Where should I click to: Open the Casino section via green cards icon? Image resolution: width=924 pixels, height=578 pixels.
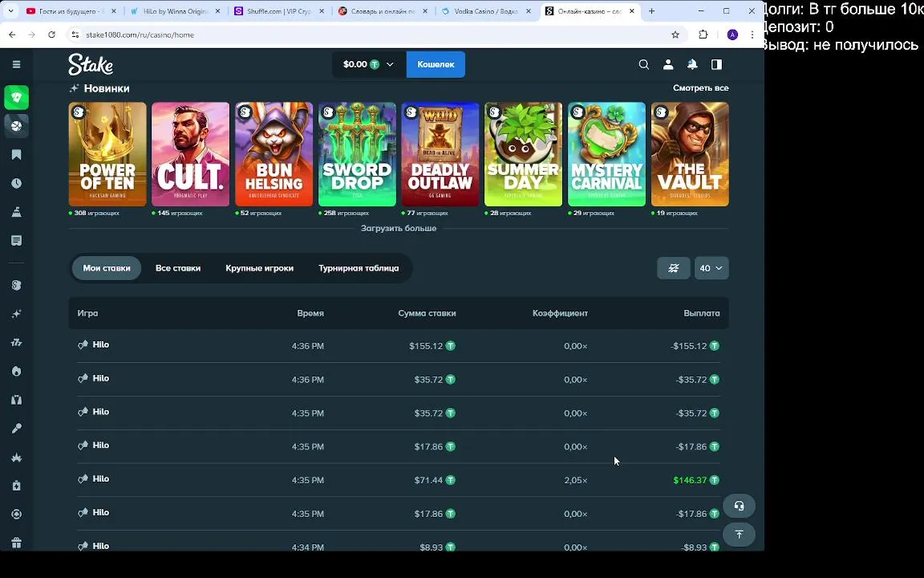point(17,97)
